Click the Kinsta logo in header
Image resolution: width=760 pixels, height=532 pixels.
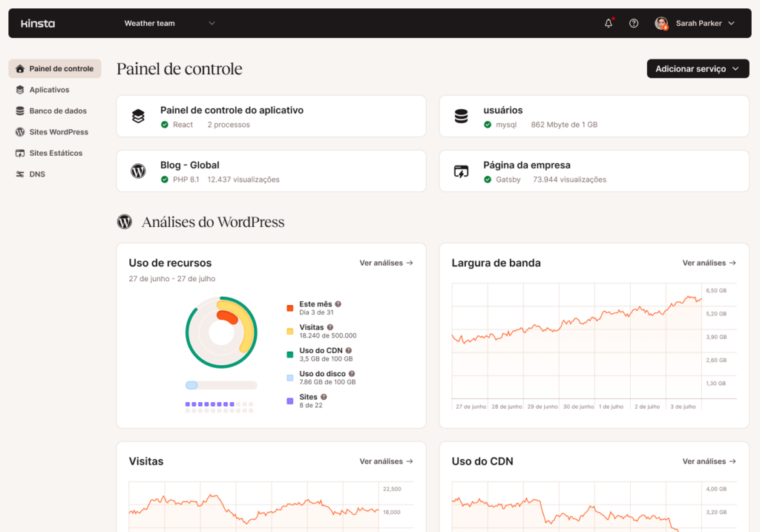[37, 24]
